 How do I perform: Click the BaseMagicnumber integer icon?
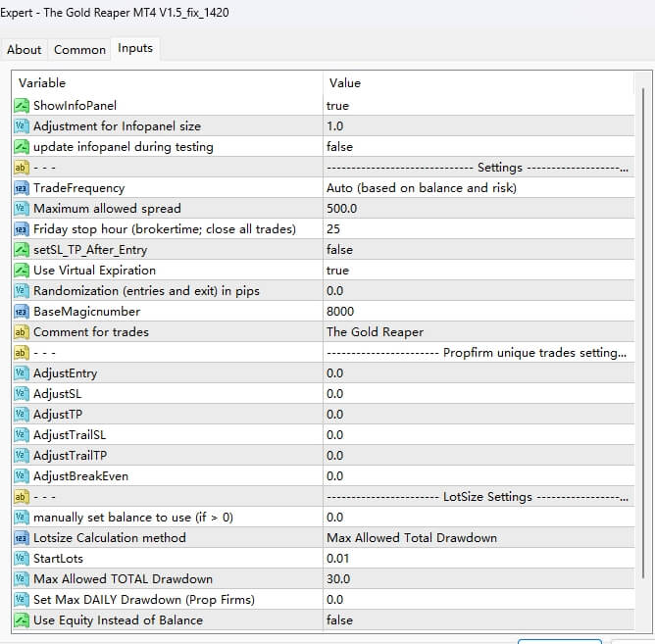pos(22,312)
